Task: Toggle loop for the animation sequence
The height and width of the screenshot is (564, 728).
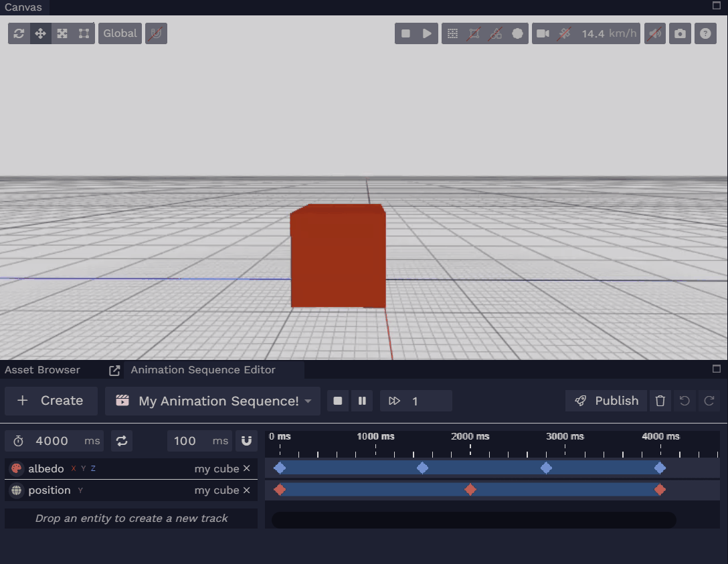Action: click(x=122, y=441)
